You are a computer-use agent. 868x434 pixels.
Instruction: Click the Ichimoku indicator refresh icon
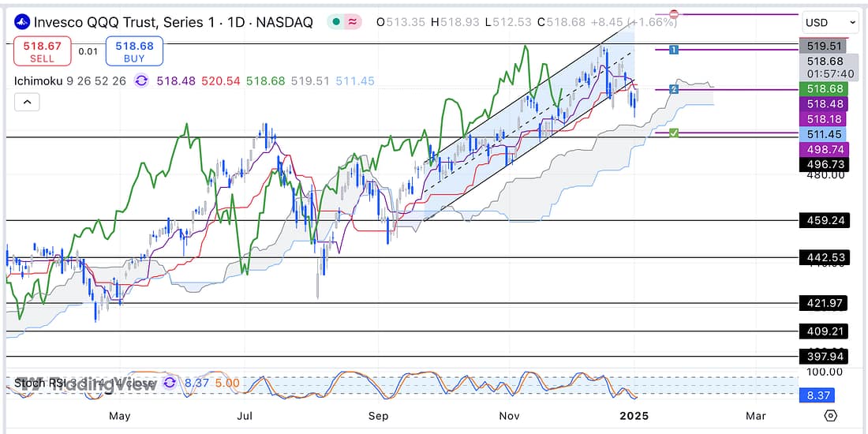141,80
